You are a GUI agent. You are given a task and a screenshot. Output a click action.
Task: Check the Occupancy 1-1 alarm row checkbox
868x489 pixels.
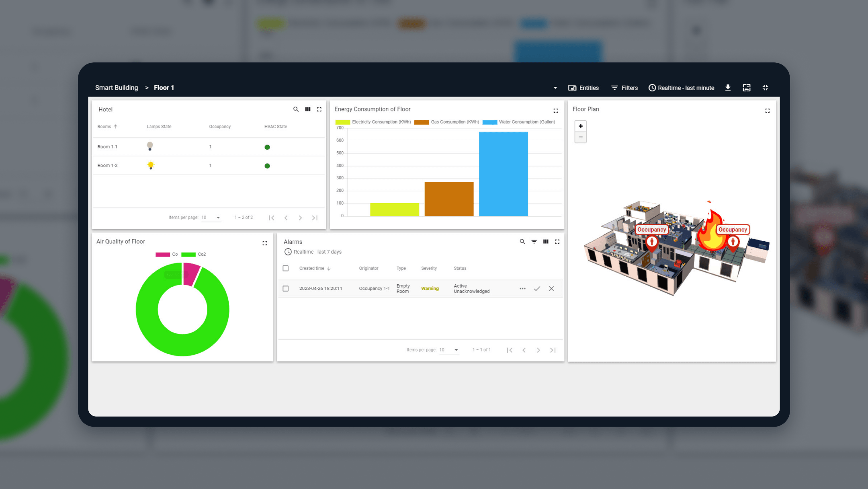tap(286, 289)
